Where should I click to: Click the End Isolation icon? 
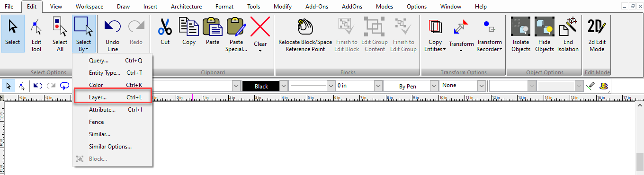click(x=568, y=27)
